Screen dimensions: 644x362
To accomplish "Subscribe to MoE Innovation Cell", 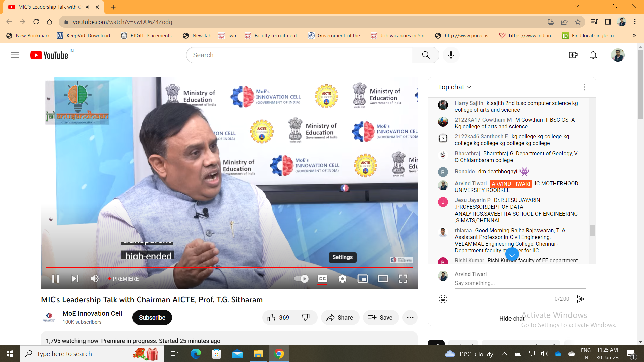I will (x=152, y=318).
